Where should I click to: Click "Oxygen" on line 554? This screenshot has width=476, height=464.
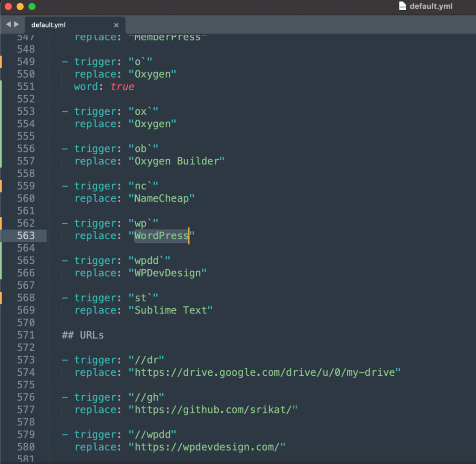[x=152, y=124]
